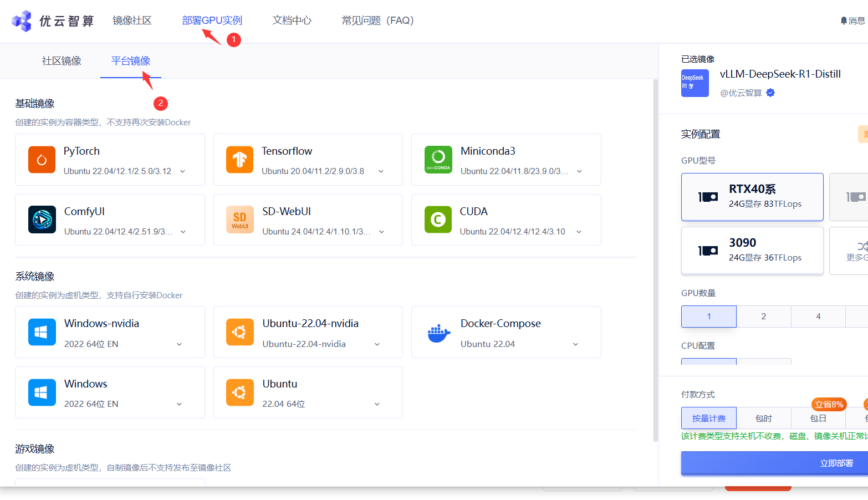Image resolution: width=868 pixels, height=500 pixels.
Task: Click the 消息 notification bell icon
Action: [x=844, y=21]
